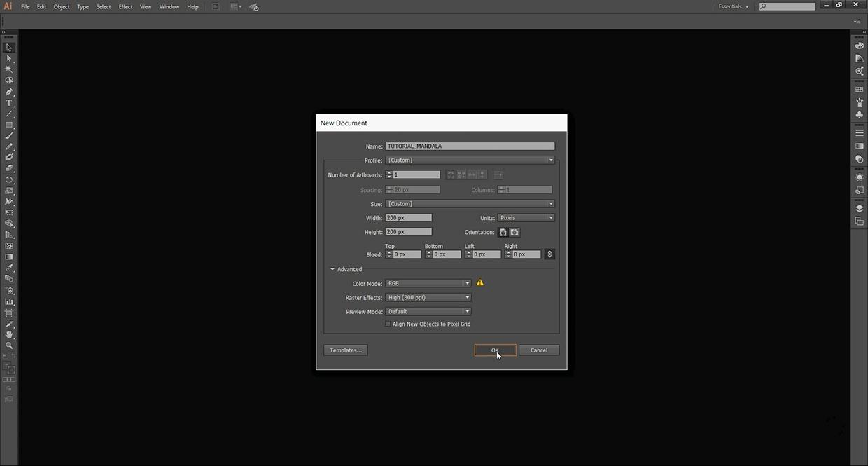Image resolution: width=868 pixels, height=466 pixels.
Task: Open the Transparency panel icon
Action: coord(860,159)
